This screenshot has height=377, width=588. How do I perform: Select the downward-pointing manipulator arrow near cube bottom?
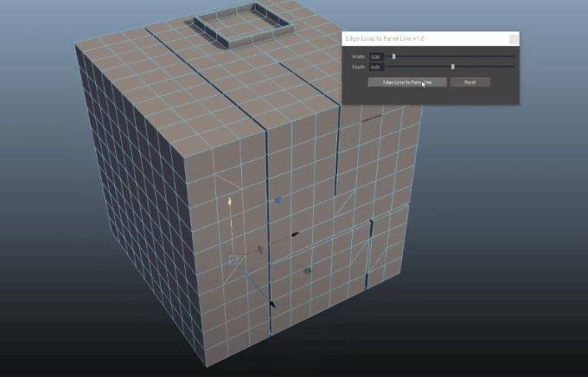tap(272, 304)
